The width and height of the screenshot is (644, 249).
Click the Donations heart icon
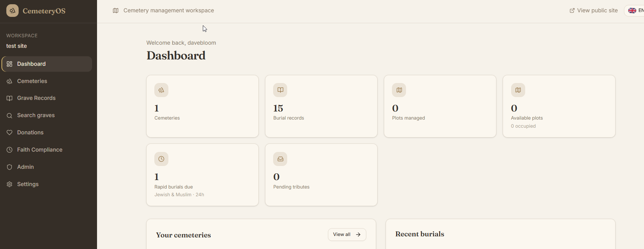[x=9, y=133]
